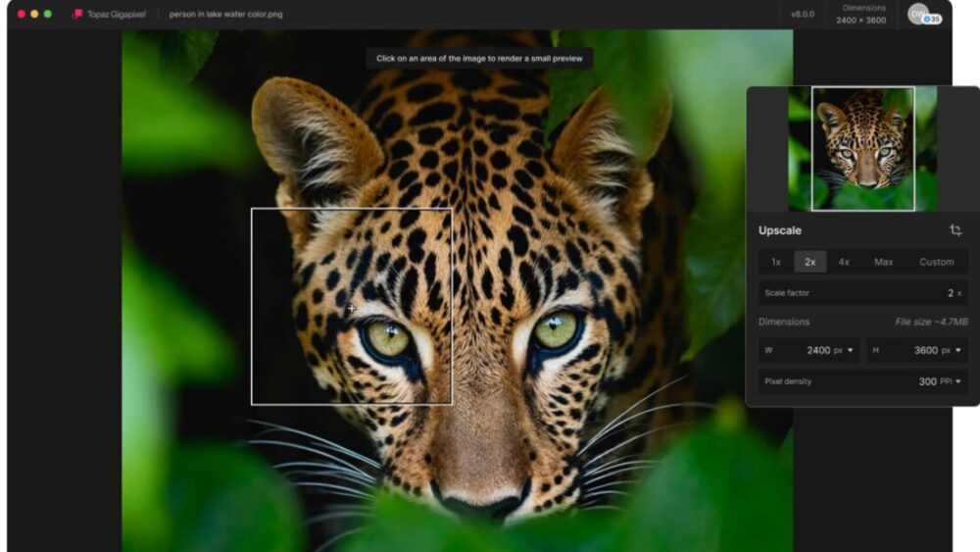Click the leopard's right eye to preview

[x=556, y=330]
